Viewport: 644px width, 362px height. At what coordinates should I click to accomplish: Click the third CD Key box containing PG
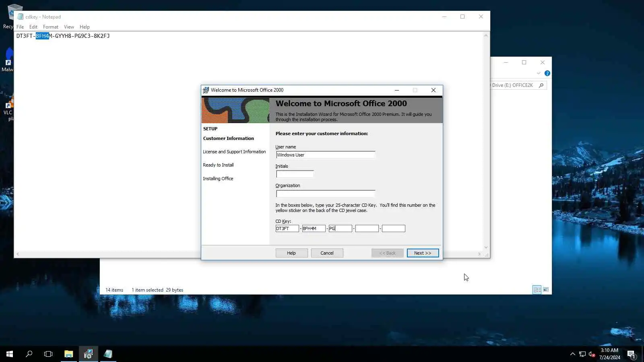point(341,228)
